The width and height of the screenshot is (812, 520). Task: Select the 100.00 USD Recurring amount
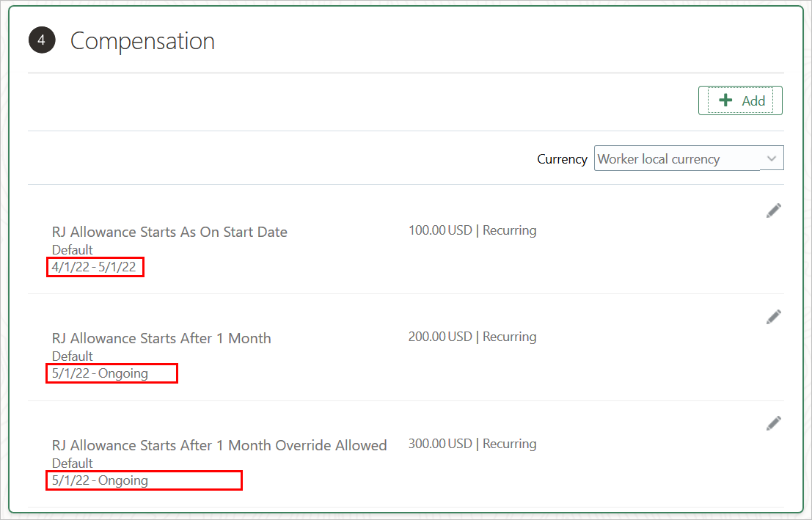pos(472,230)
